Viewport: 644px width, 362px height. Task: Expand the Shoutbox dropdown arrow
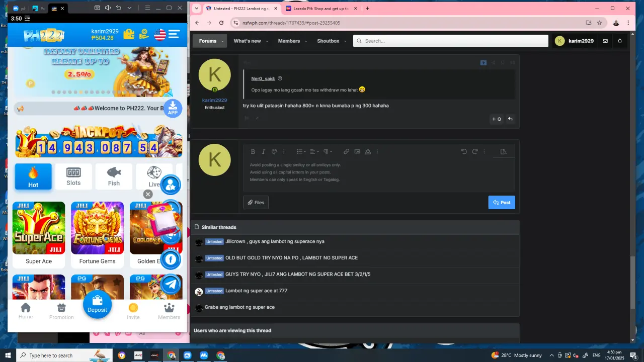(345, 41)
